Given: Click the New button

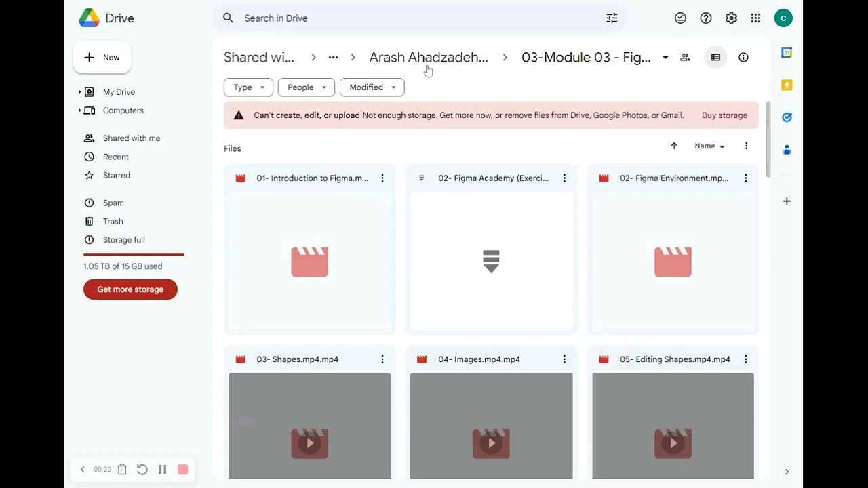Looking at the screenshot, I should (102, 58).
